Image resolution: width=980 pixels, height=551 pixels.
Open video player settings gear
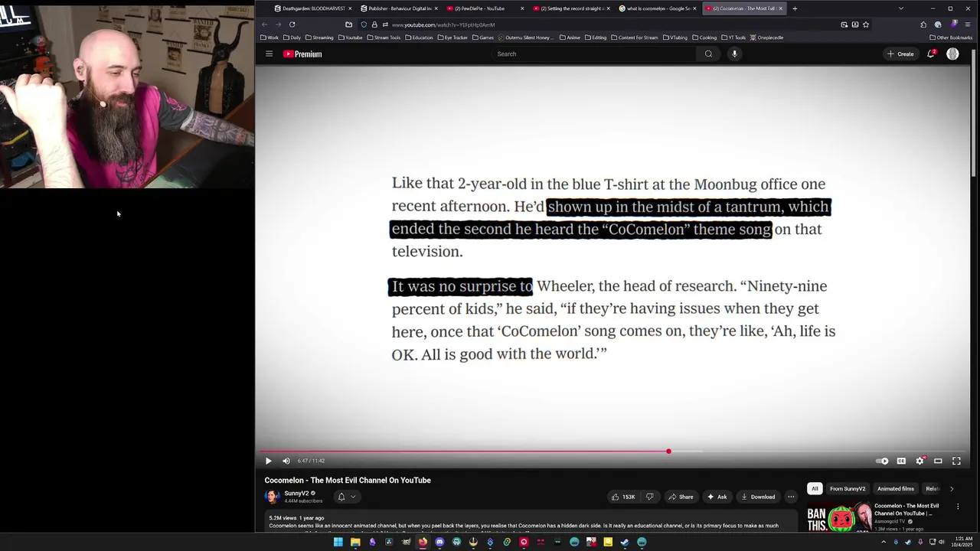(920, 461)
